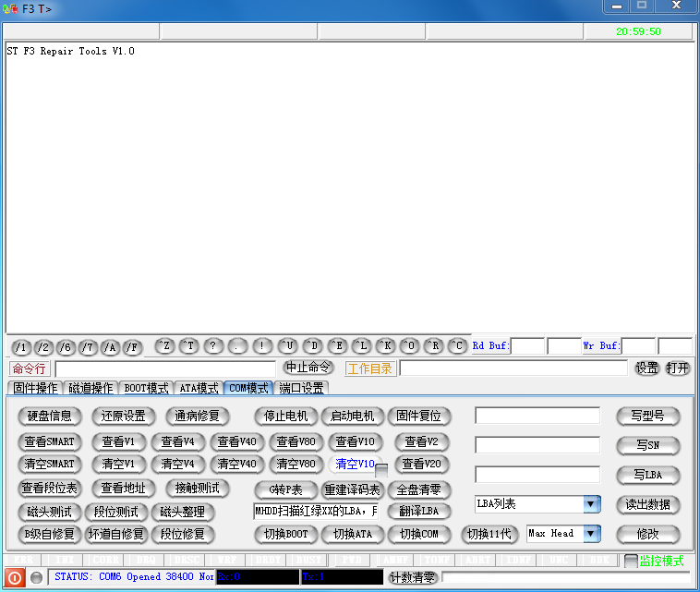Send the ^Z control command
The width and height of the screenshot is (700, 592).
[165, 346]
